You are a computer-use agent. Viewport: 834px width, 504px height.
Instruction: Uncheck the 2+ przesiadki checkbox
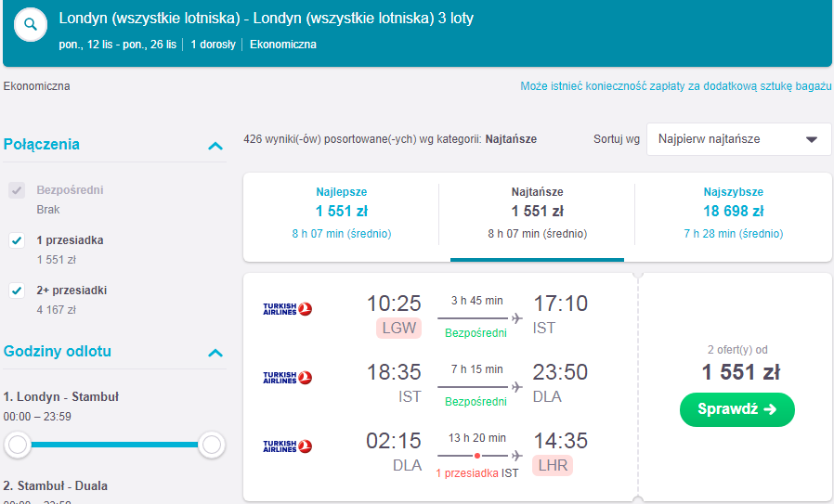(17, 291)
